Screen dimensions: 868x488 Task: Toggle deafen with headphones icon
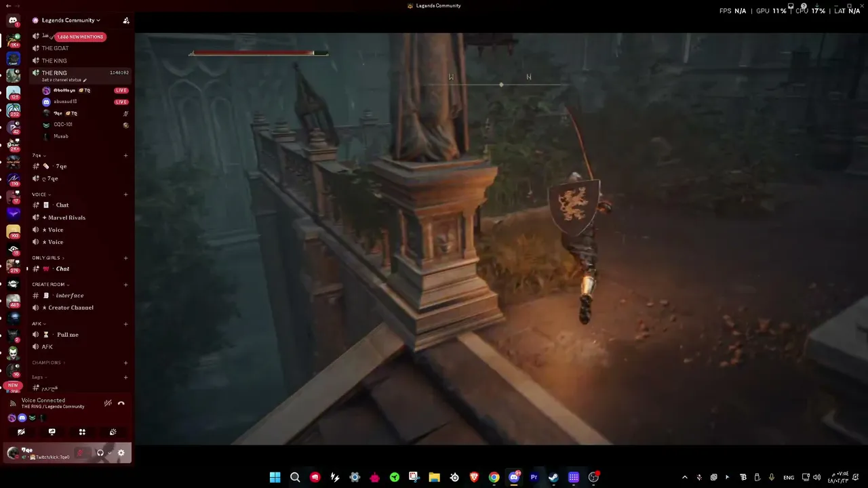(x=100, y=453)
